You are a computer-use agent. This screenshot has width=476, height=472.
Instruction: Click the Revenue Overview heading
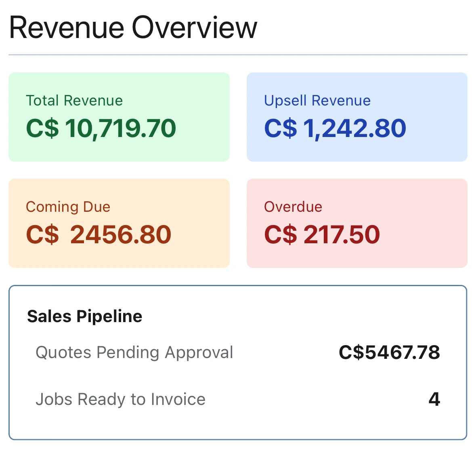(x=132, y=27)
